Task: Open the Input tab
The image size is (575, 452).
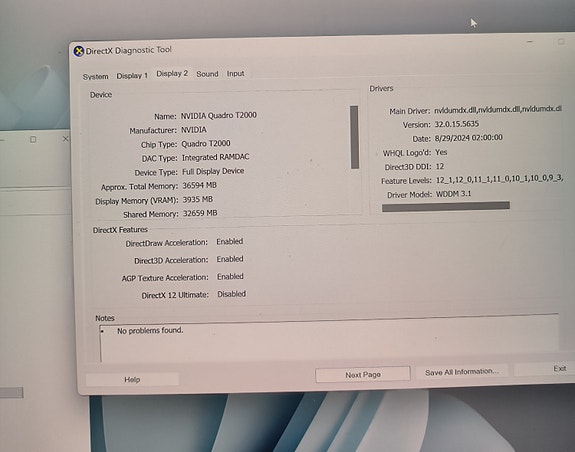Action: point(235,73)
